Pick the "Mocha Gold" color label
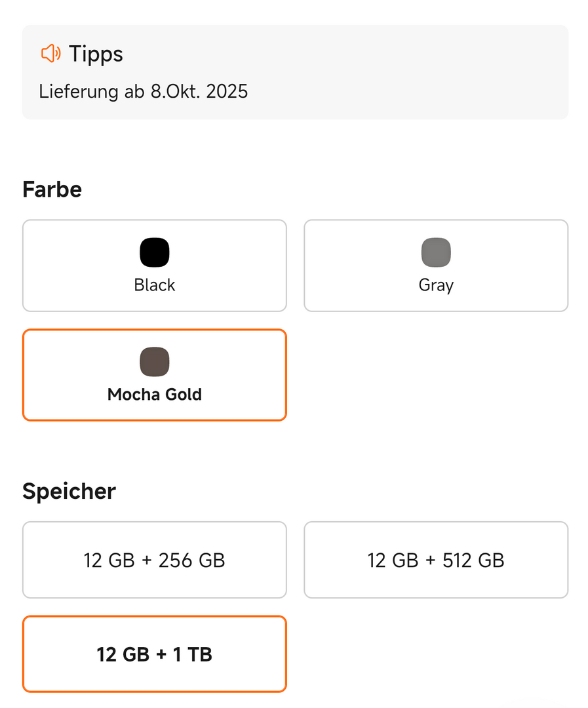 click(x=155, y=395)
